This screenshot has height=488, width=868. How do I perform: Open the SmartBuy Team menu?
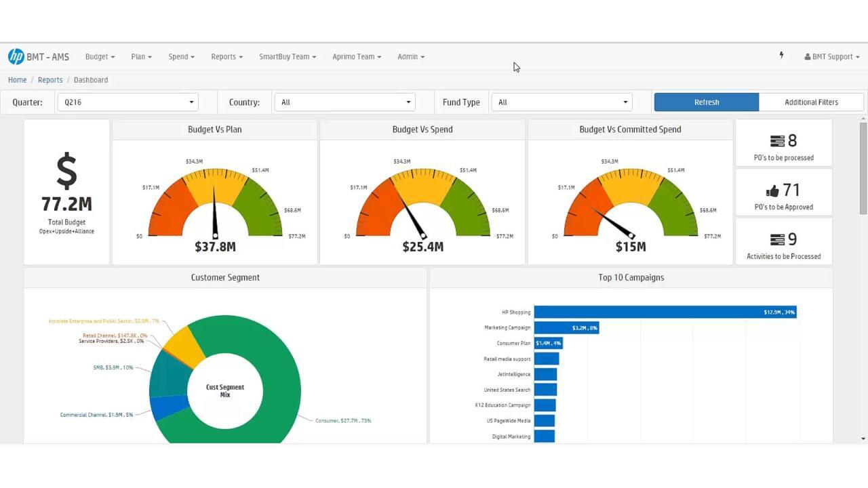point(288,57)
